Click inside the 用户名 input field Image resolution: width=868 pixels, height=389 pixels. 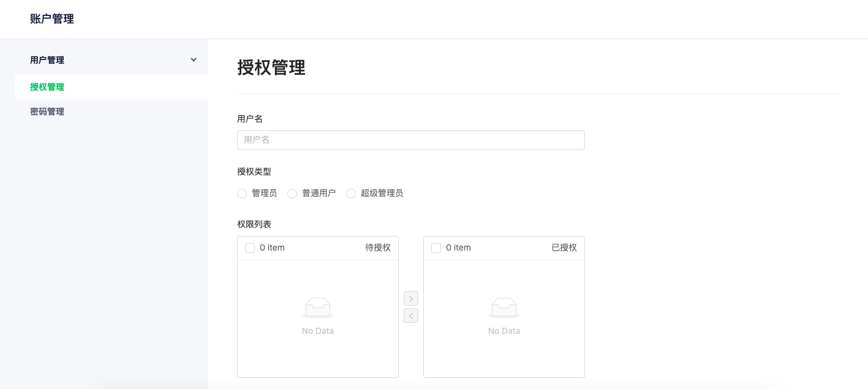[x=410, y=140]
